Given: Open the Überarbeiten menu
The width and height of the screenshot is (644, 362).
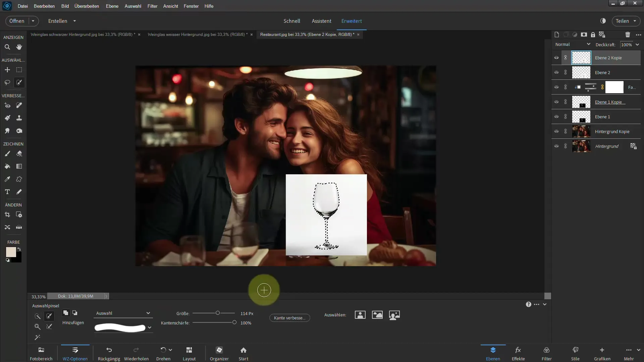Looking at the screenshot, I should coord(87,6).
